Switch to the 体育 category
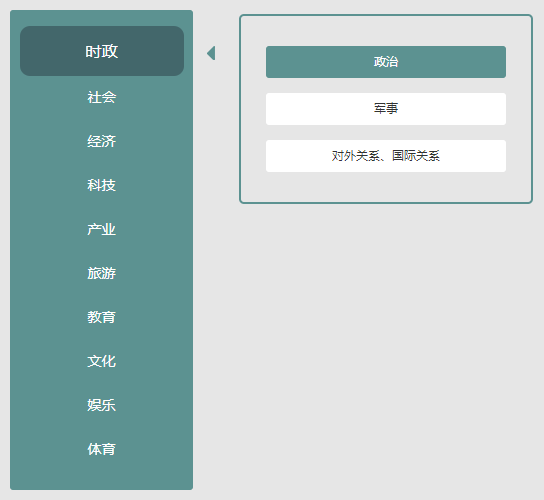This screenshot has width=544, height=500. pos(102,449)
